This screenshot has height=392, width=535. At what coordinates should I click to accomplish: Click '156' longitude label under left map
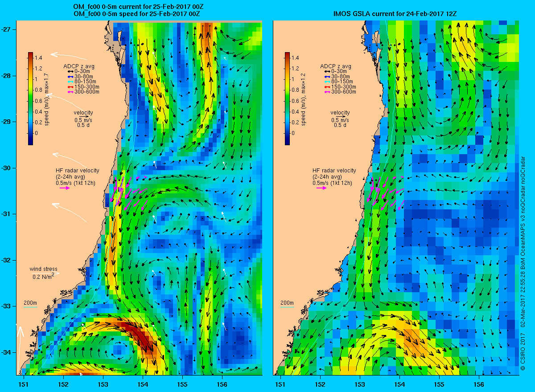[222, 384]
